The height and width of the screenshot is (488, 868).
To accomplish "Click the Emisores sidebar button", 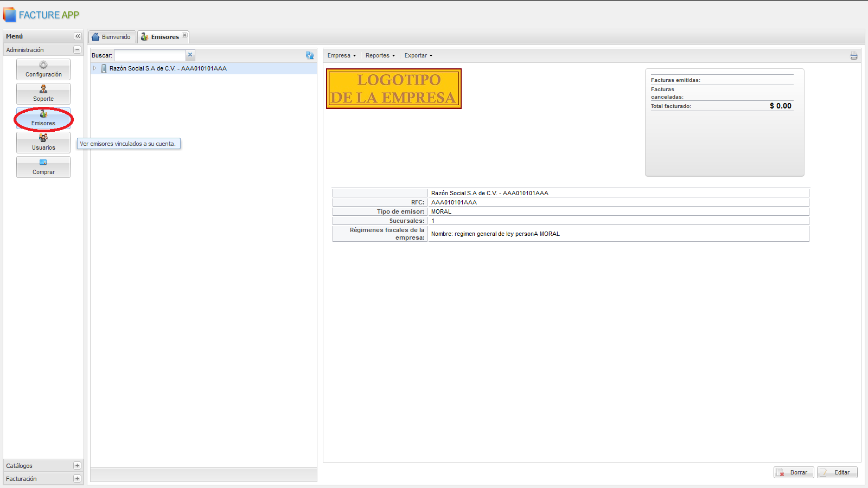I will pyautogui.click(x=43, y=118).
